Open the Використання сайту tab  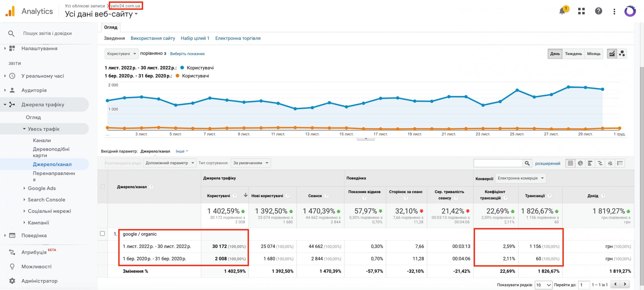point(153,38)
